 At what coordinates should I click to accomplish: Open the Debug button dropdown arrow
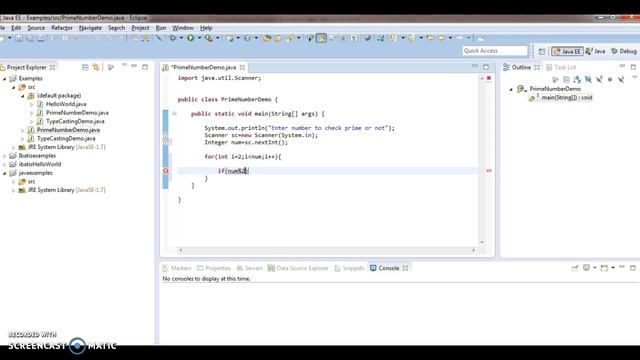(181, 38)
